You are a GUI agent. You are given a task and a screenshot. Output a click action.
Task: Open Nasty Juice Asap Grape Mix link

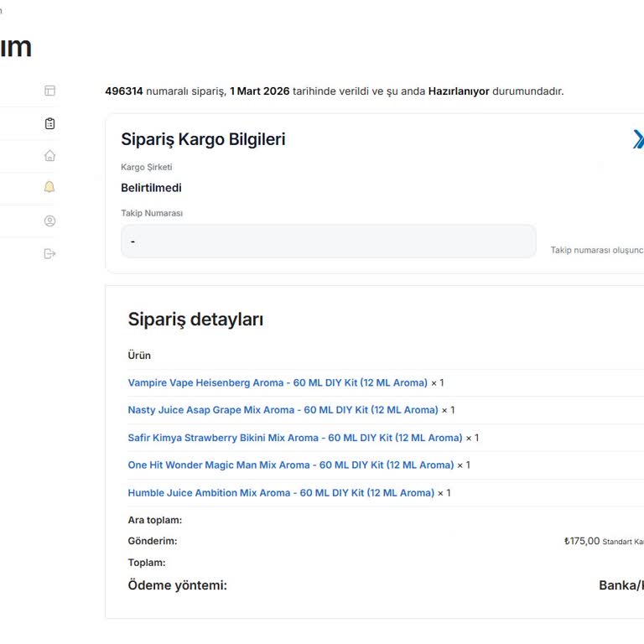283,410
